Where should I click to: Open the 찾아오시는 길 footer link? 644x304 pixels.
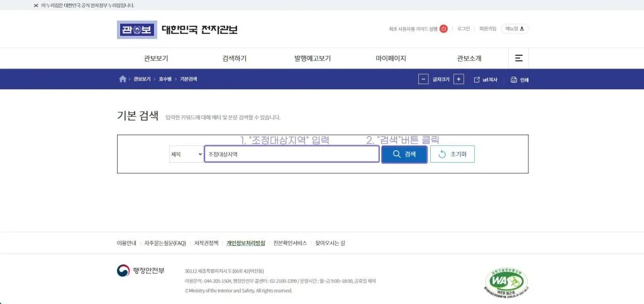click(330, 243)
